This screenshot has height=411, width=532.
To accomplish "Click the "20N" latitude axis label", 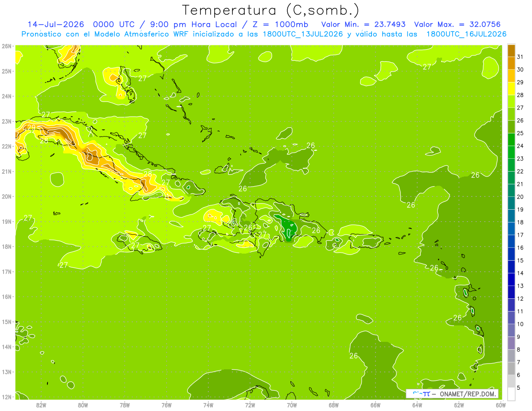I will coord(7,196).
